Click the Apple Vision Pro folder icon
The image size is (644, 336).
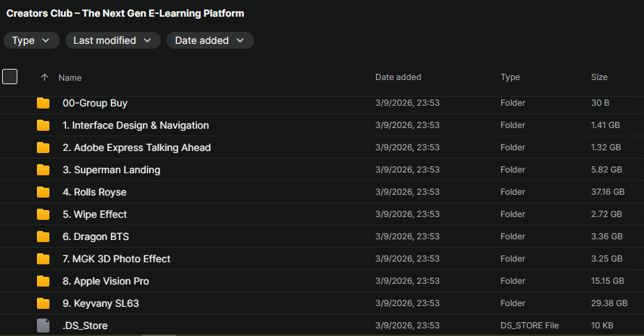point(43,281)
